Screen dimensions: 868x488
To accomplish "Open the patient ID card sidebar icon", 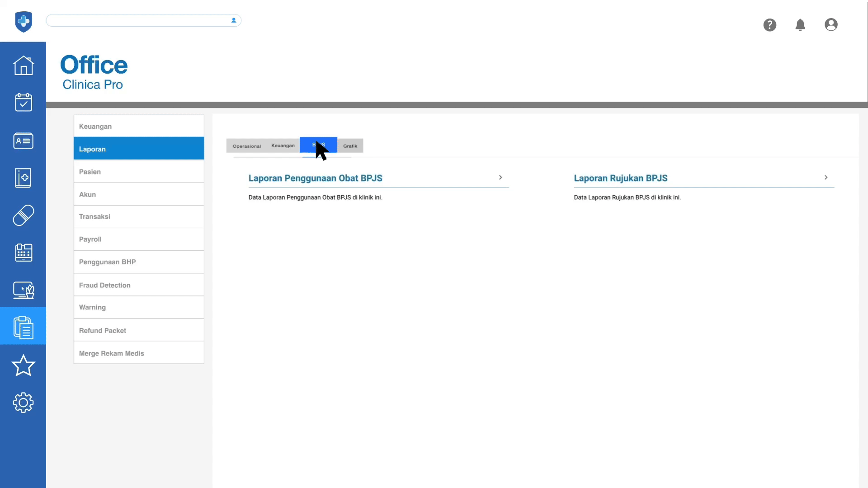I will [x=23, y=141].
